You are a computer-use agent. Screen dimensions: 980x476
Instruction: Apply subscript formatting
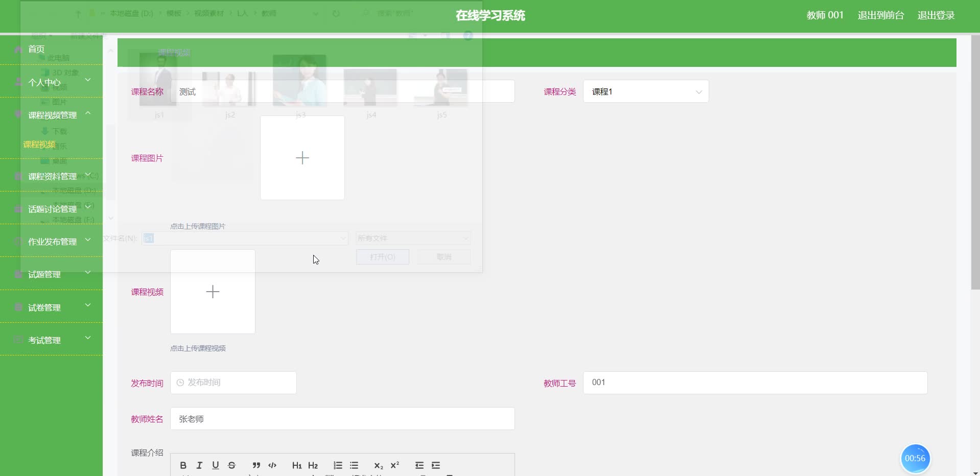coord(378,465)
